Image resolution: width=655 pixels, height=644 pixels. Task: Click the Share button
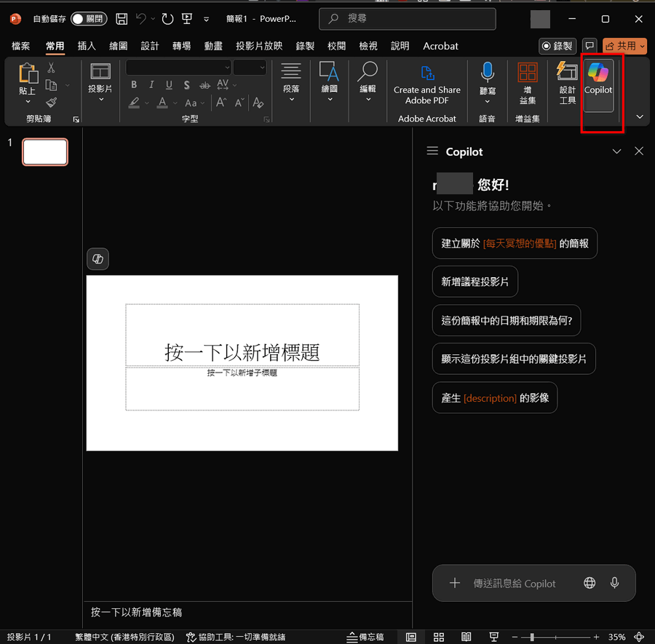(624, 46)
